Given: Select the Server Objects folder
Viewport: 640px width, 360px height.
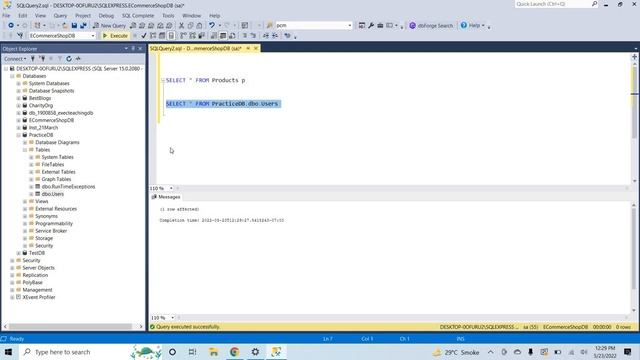Looking at the screenshot, I should tap(38, 268).
